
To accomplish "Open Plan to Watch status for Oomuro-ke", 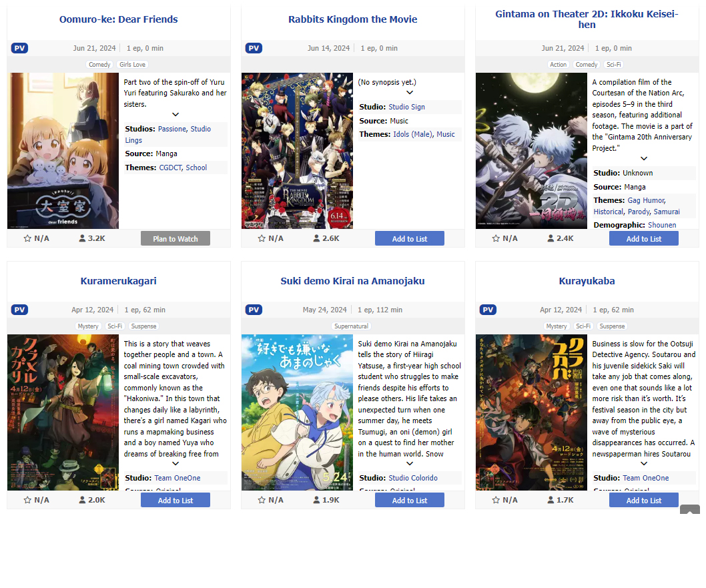I will coord(175,239).
